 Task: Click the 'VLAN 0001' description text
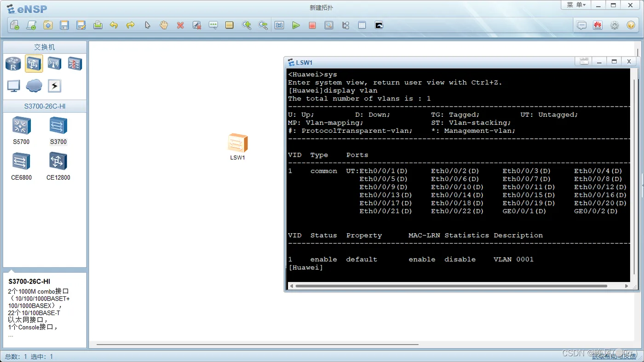pyautogui.click(x=514, y=259)
